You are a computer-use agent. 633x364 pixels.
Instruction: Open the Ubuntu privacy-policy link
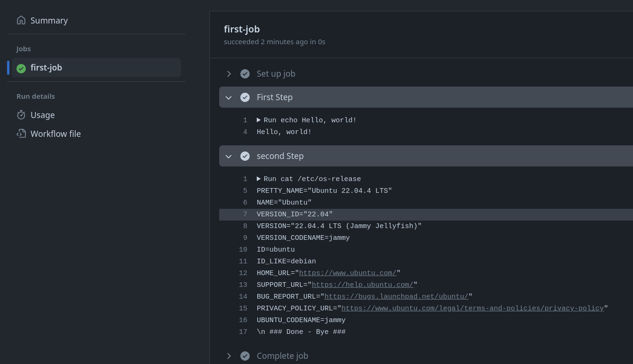click(472, 309)
